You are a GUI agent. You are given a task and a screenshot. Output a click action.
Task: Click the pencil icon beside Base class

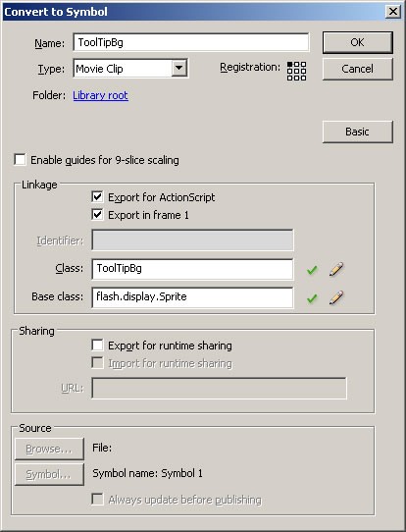pyautogui.click(x=336, y=297)
